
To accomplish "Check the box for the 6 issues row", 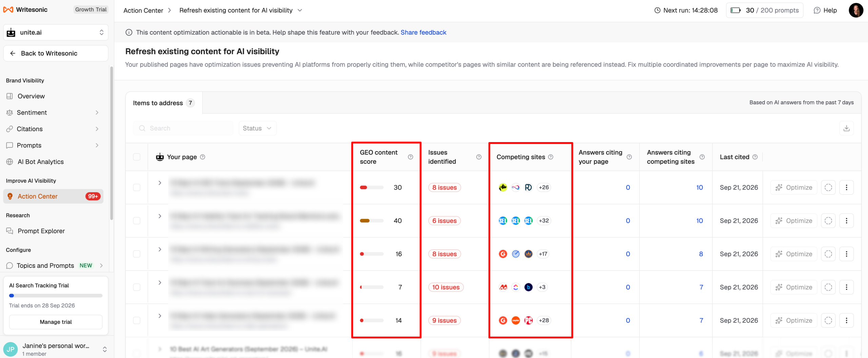I will (x=137, y=221).
